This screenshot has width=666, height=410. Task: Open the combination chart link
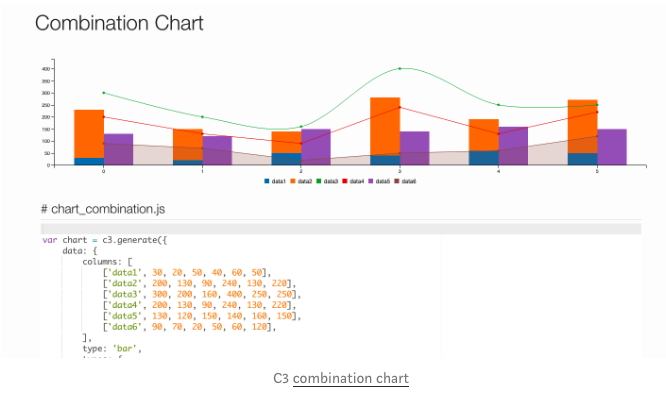tap(351, 379)
